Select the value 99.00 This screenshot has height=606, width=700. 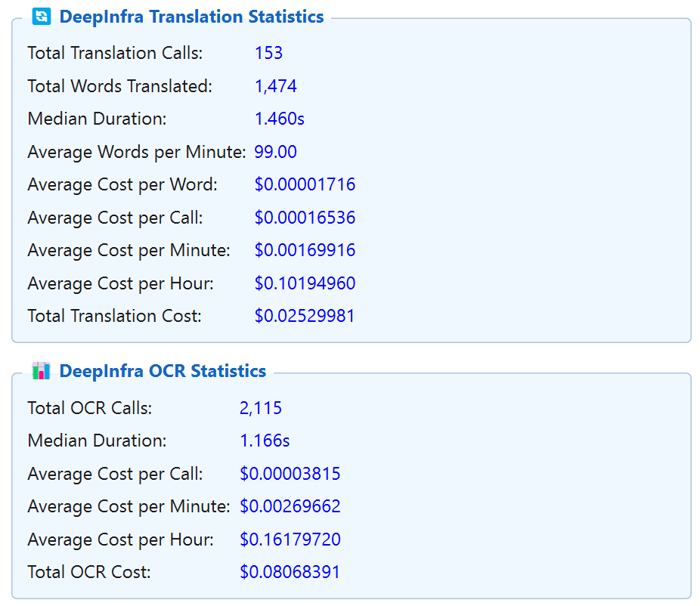coord(275,152)
